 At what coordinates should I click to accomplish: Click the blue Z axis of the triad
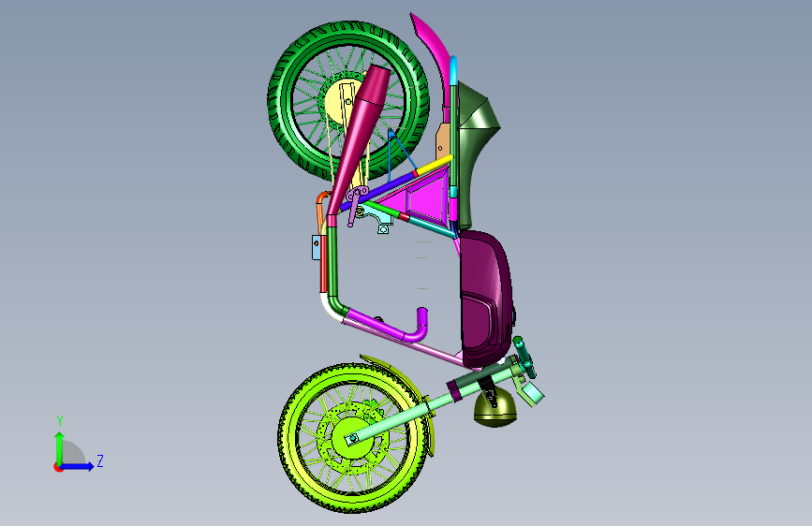pyautogui.click(x=79, y=466)
